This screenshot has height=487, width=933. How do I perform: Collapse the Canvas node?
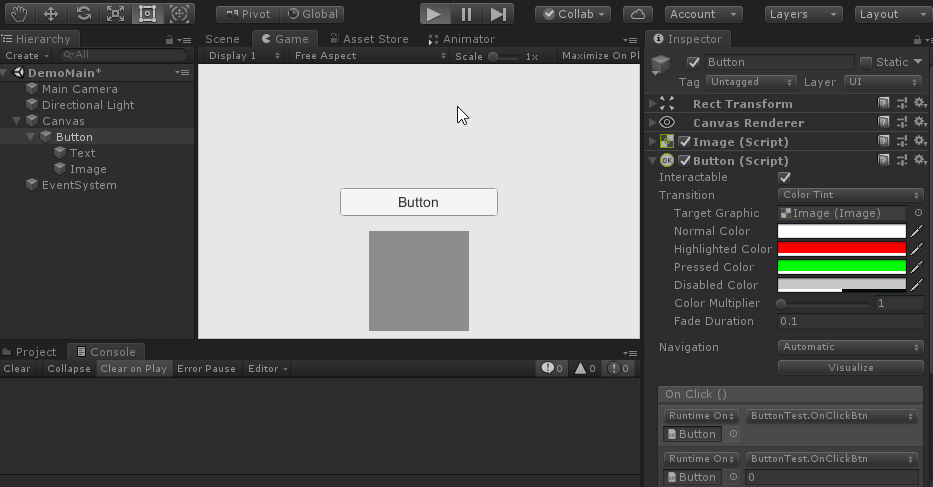coord(17,121)
